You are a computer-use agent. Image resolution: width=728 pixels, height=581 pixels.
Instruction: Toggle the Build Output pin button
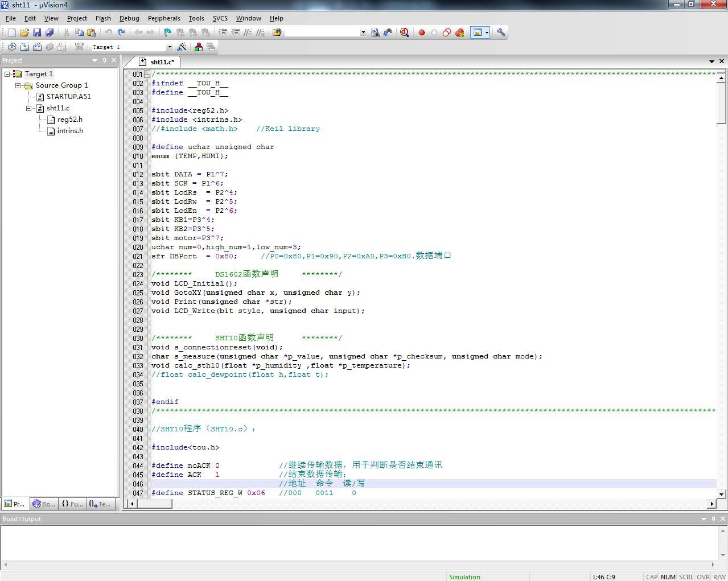(713, 519)
